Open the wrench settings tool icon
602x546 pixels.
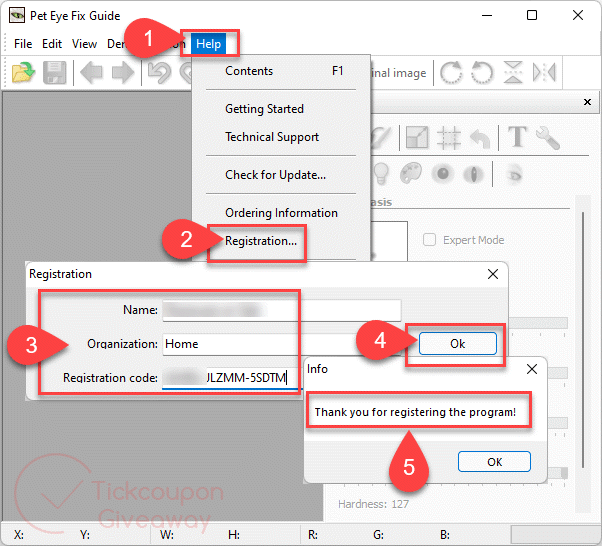pos(548,137)
